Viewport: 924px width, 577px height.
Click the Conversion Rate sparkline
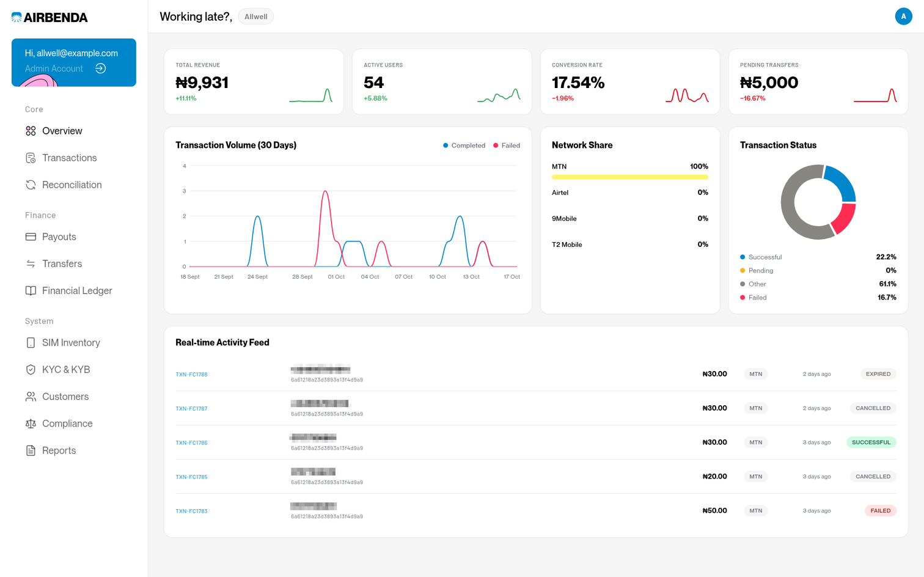click(687, 95)
